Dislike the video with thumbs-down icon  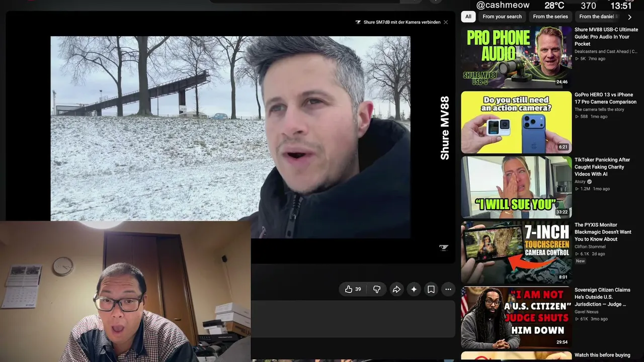377,289
